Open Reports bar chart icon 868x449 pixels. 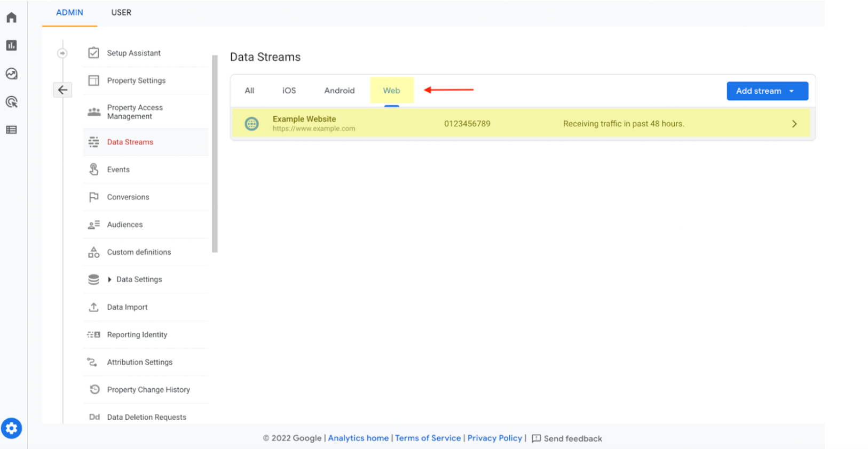tap(12, 45)
